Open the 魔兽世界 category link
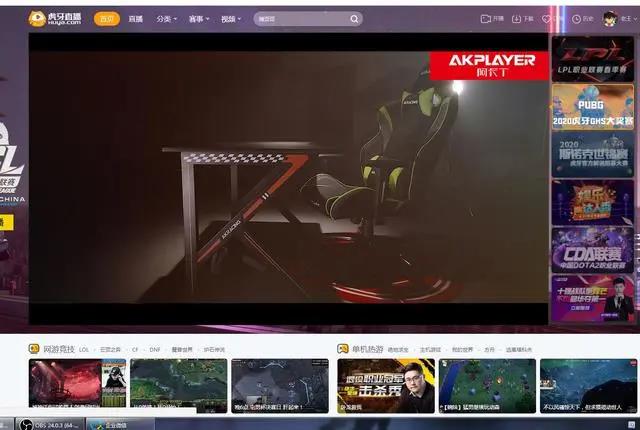This screenshot has height=430, width=640. coord(182,350)
